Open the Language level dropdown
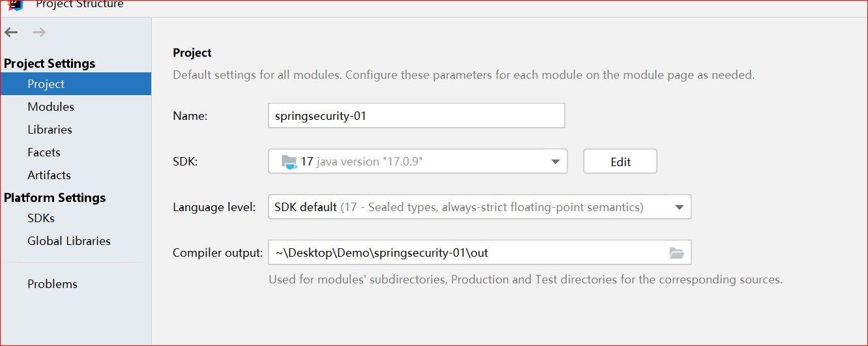This screenshot has width=868, height=346. point(679,207)
